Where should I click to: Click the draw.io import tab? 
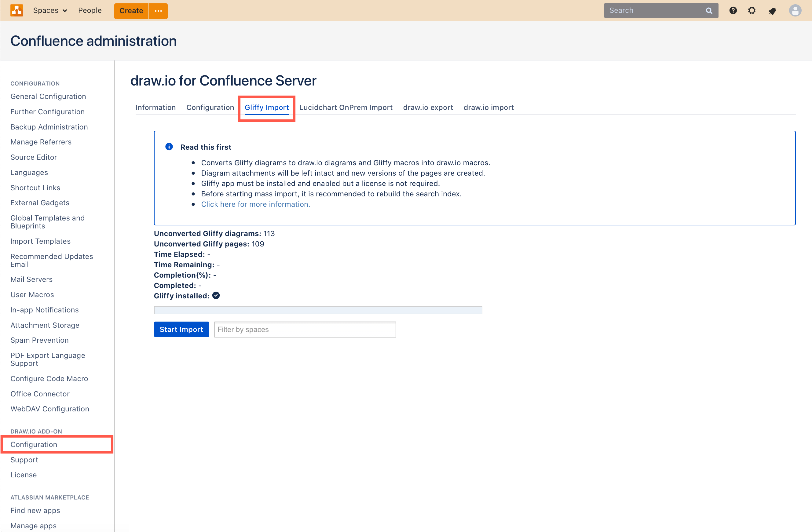489,107
